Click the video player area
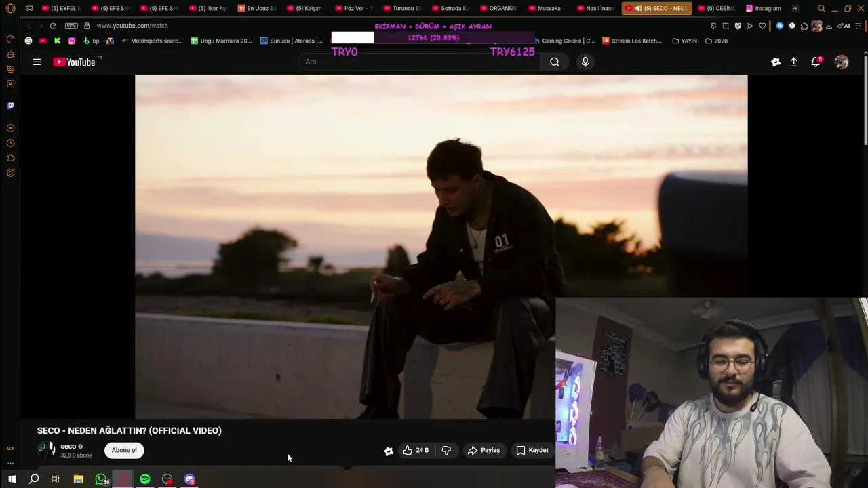The height and width of the screenshot is (488, 868). coord(441,247)
